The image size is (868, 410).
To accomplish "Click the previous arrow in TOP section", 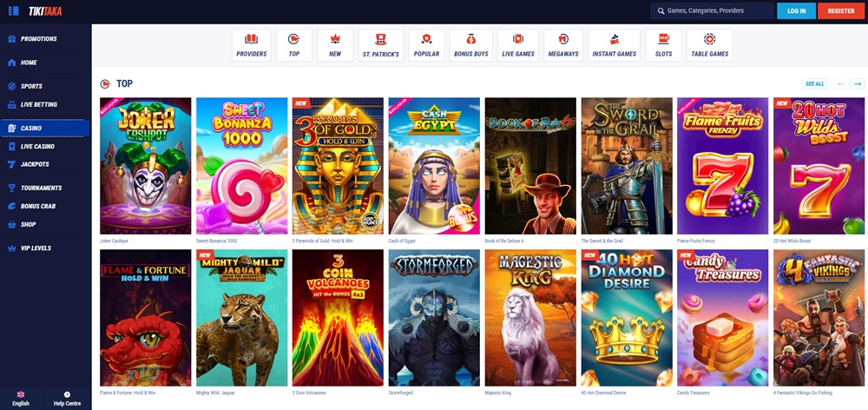I will tap(841, 83).
